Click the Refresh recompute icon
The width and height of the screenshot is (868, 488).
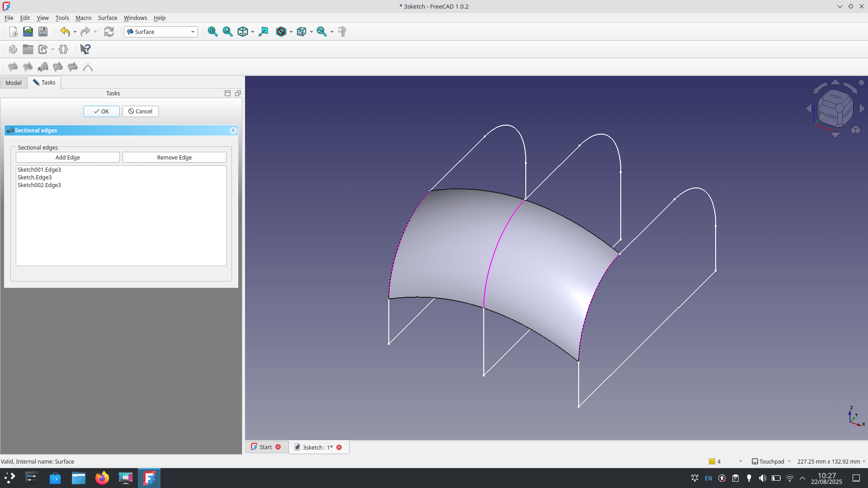coord(109,32)
